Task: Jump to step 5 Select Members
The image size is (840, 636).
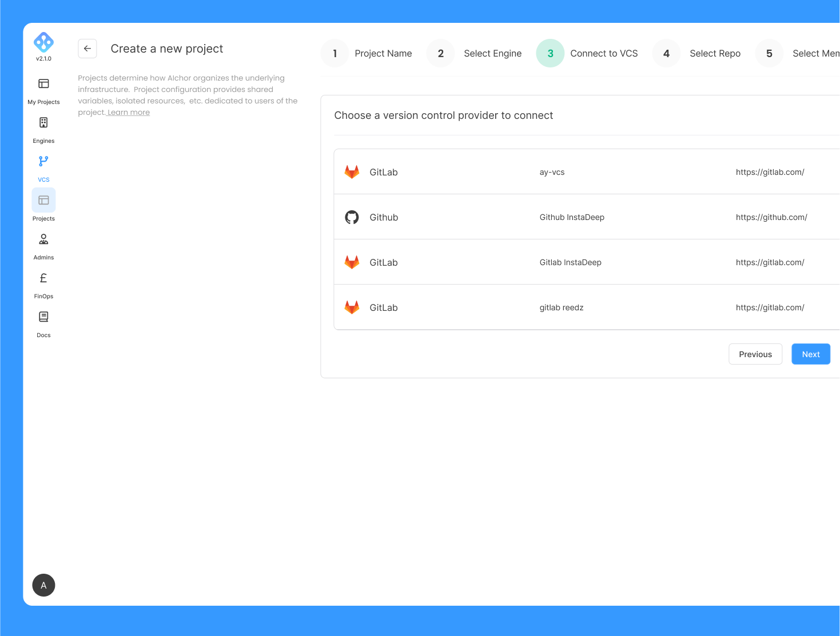Action: click(798, 53)
